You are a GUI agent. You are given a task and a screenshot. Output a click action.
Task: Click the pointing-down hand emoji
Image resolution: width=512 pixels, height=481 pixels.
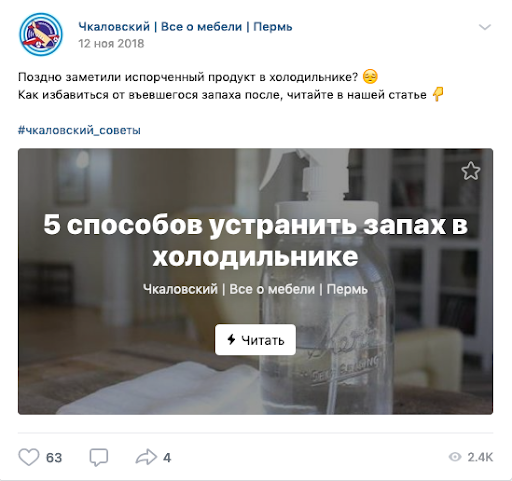point(438,94)
